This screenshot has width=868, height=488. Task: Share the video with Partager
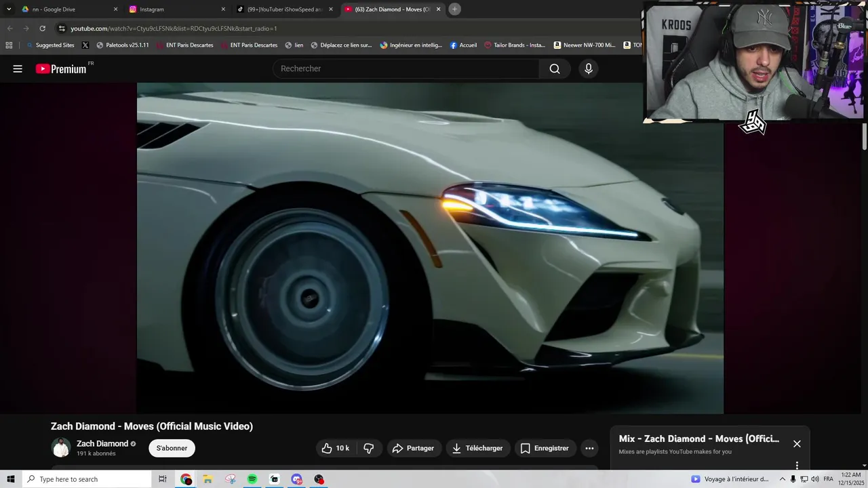tap(414, 448)
